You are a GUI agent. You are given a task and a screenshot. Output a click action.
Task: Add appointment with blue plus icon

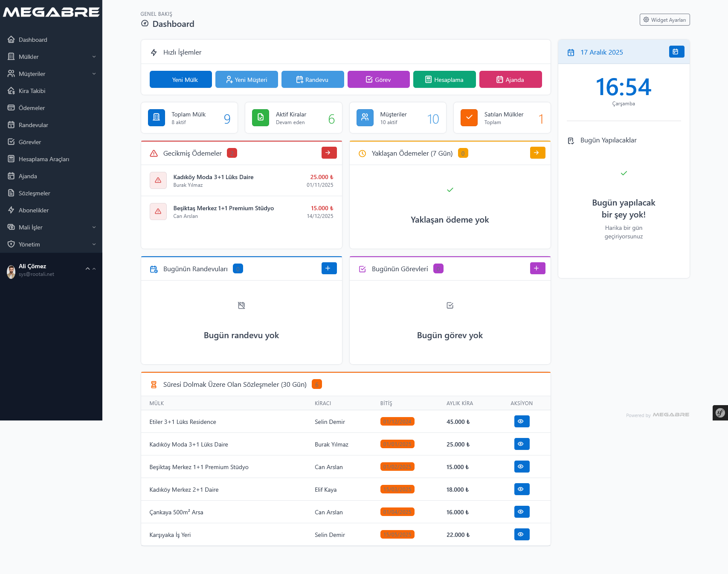(329, 268)
